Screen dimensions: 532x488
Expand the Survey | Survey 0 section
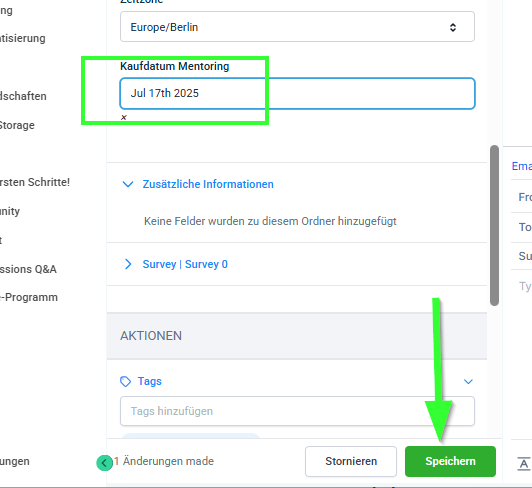(x=128, y=264)
